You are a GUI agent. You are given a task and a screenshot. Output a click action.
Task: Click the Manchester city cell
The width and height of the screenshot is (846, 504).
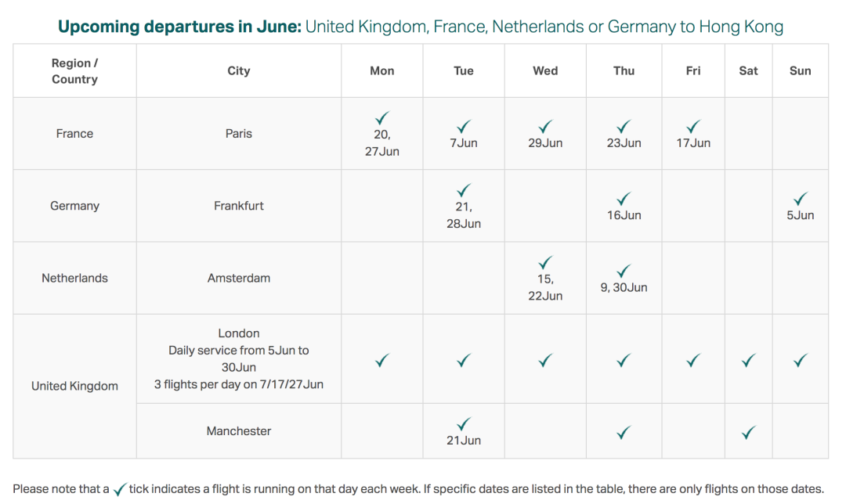click(x=238, y=431)
